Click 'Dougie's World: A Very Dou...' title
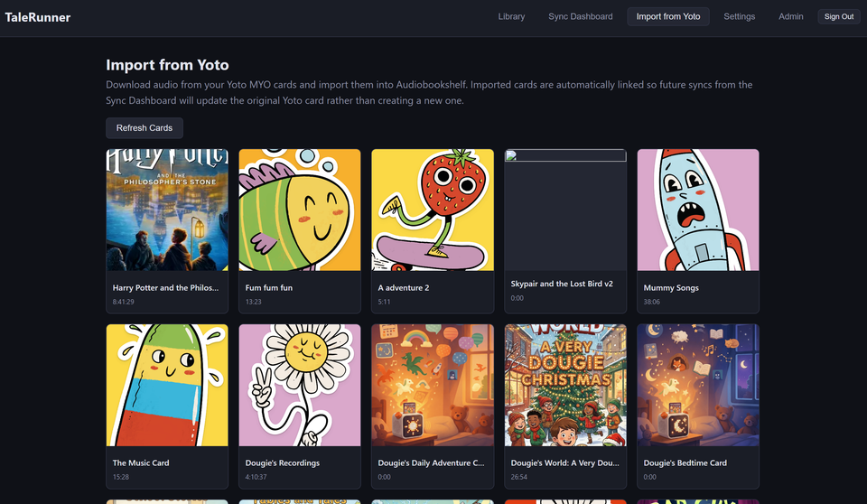The image size is (867, 504). click(x=565, y=463)
